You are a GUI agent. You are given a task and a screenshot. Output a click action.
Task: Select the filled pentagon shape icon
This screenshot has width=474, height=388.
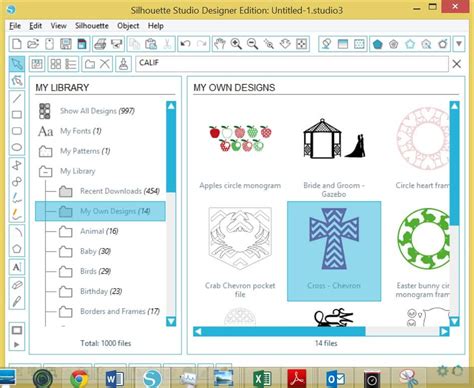377,44
